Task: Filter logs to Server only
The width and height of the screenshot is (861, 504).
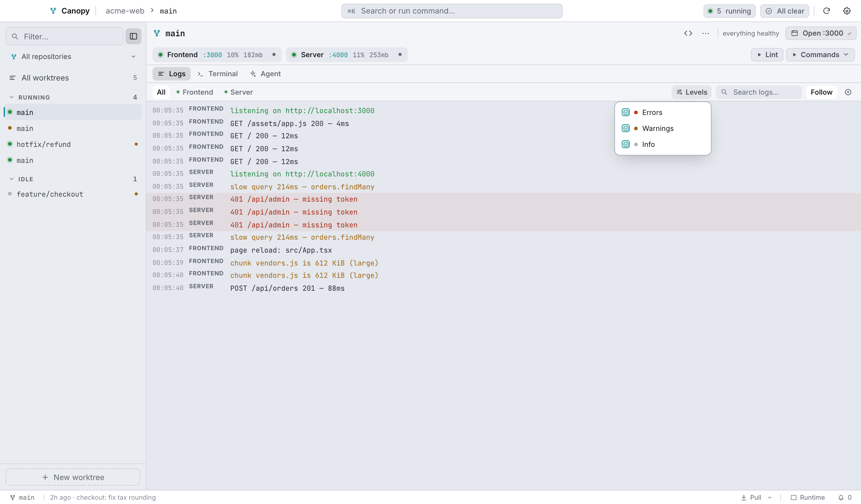Action: [x=239, y=92]
